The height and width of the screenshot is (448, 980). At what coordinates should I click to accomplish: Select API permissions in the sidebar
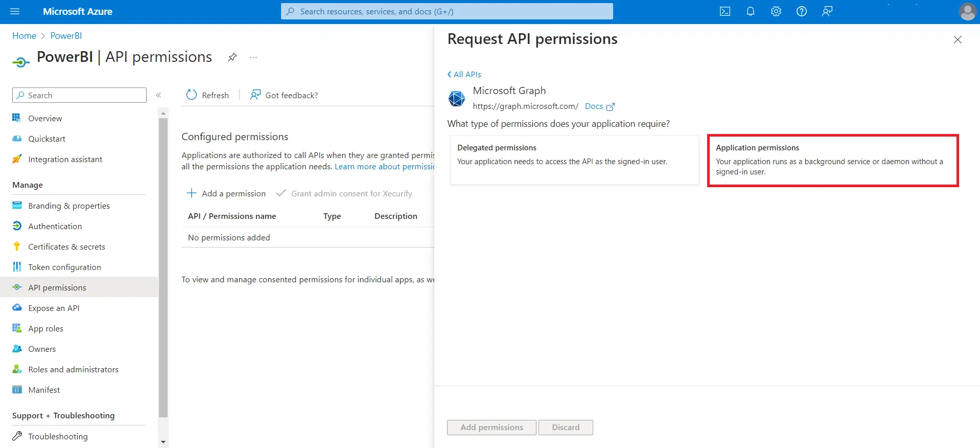click(79, 287)
